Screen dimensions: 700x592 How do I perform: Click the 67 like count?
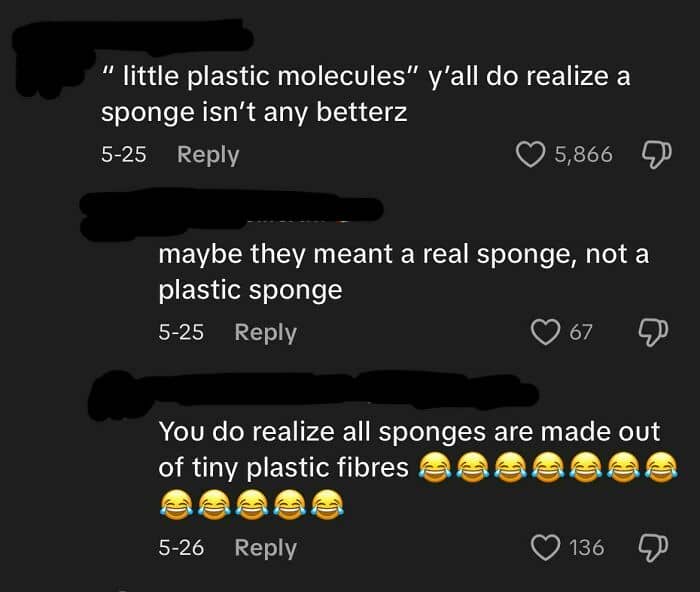coord(581,332)
